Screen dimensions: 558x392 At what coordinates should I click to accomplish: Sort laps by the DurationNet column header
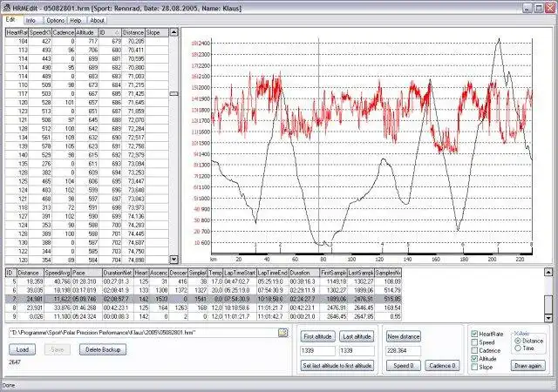(x=118, y=273)
